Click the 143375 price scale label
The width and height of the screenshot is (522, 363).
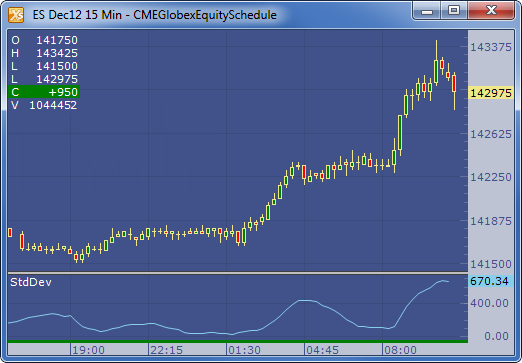click(491, 47)
